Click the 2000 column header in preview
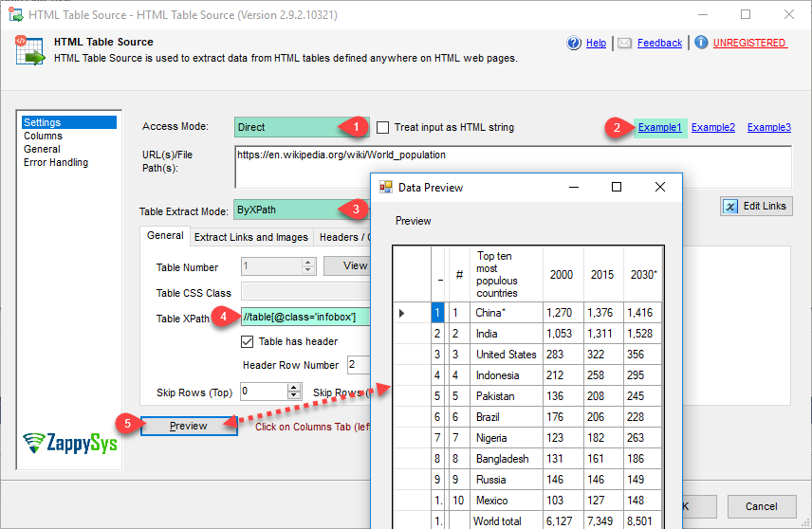Viewport: 812px width, 529px height. [563, 274]
